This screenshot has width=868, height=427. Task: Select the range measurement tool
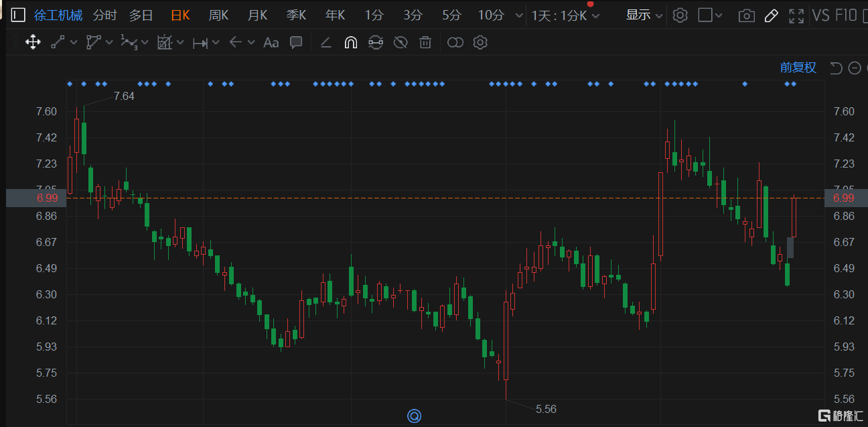200,43
